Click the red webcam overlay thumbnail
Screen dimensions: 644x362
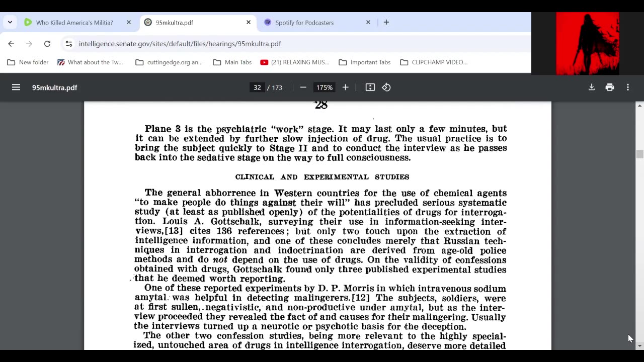588,43
